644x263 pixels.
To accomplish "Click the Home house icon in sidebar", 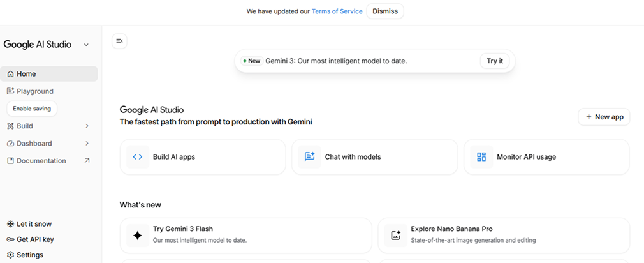I will pyautogui.click(x=11, y=74).
